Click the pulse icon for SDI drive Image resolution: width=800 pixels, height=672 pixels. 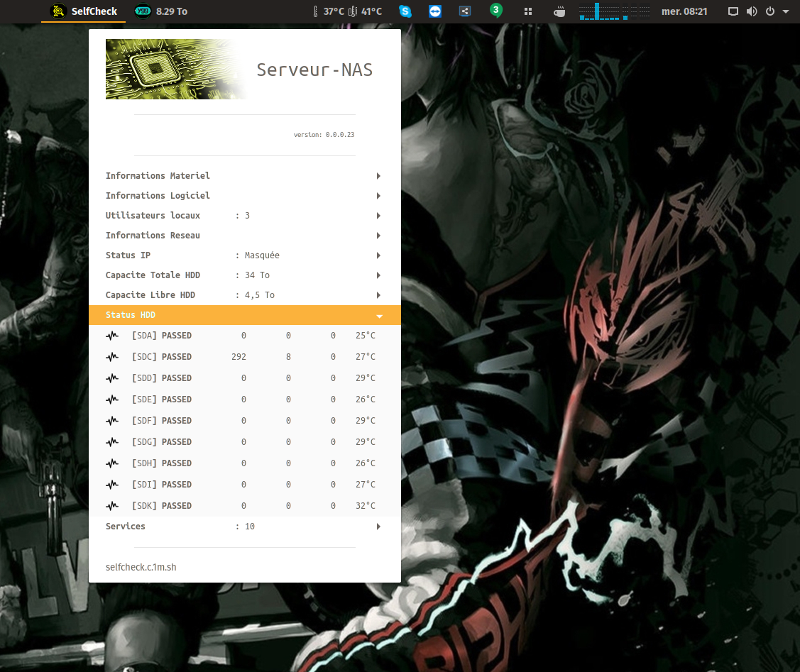point(112,485)
